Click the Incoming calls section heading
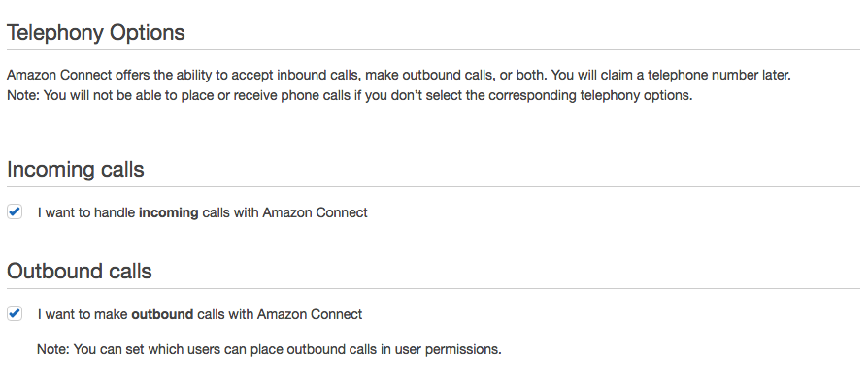 (x=75, y=169)
